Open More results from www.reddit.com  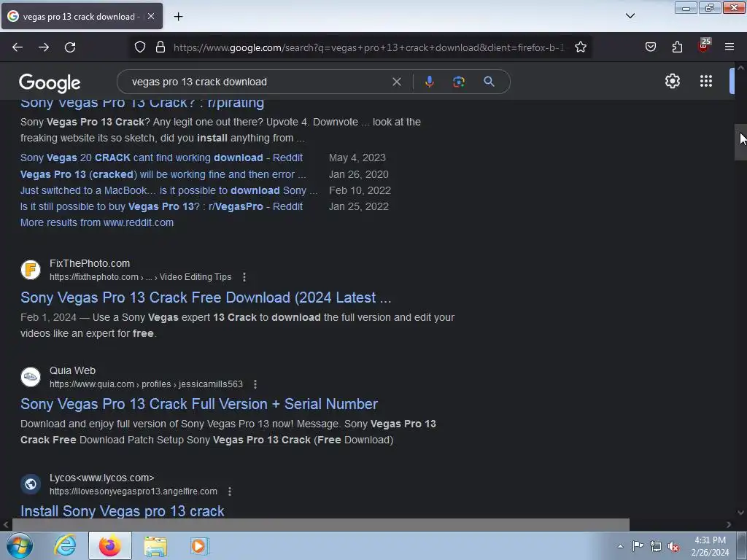pyautogui.click(x=97, y=222)
